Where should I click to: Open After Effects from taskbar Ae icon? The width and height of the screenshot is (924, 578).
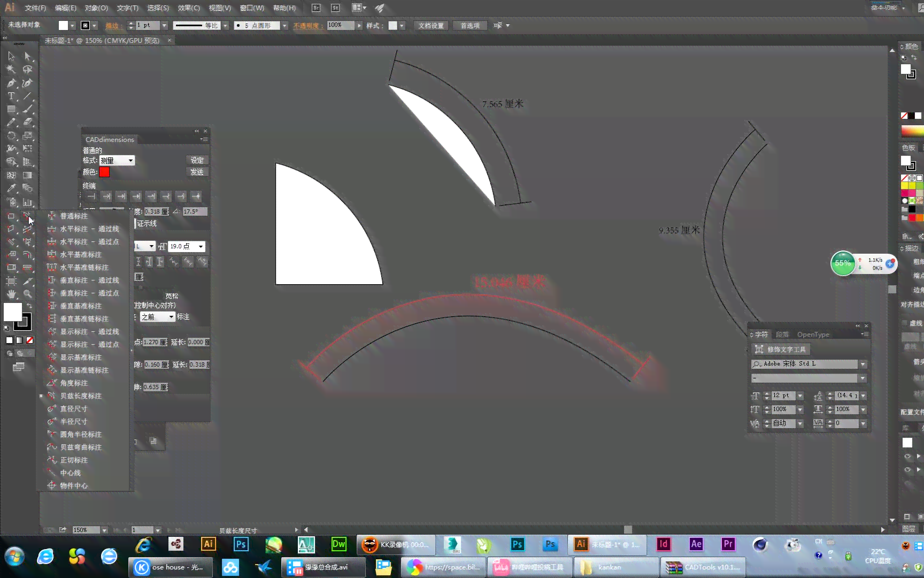tap(696, 544)
